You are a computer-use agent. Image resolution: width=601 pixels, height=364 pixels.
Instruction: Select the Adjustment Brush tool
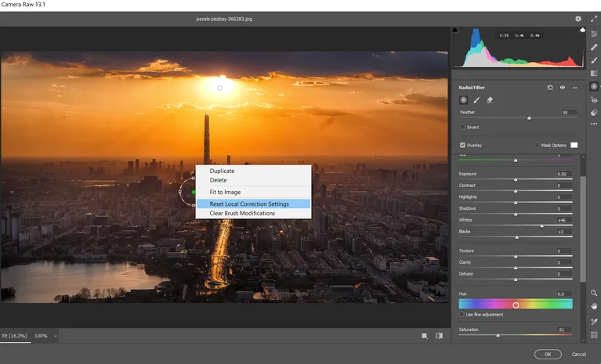594,60
